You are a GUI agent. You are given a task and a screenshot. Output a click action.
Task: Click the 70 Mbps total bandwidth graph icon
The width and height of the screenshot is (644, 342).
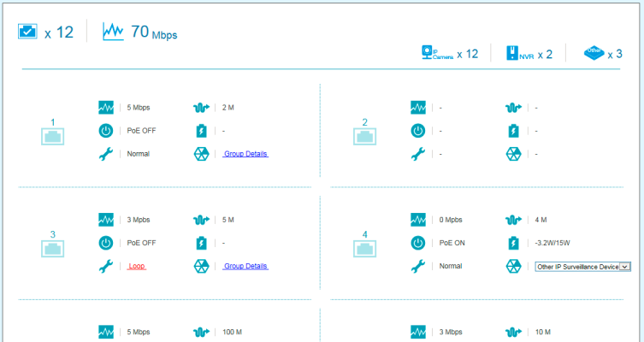coord(113,32)
